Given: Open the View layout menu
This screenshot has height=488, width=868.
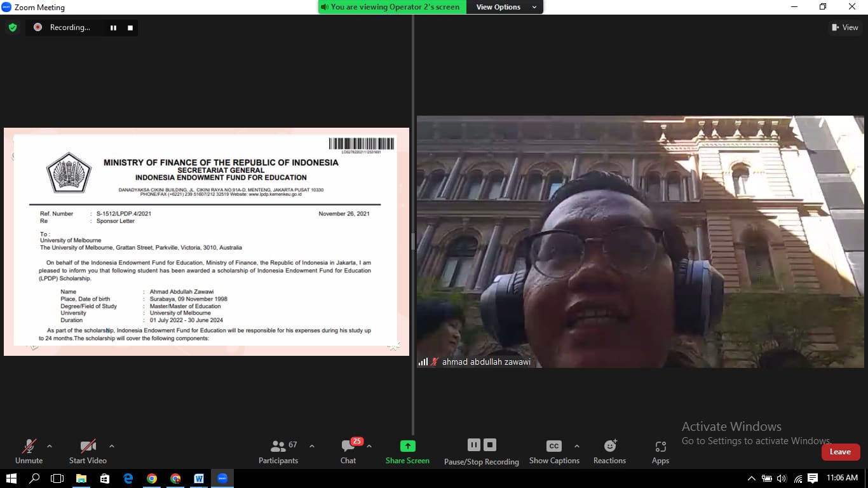Looking at the screenshot, I should click(844, 27).
